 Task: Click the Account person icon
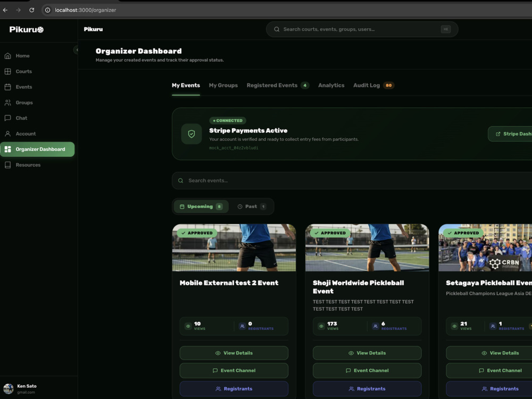point(8,134)
